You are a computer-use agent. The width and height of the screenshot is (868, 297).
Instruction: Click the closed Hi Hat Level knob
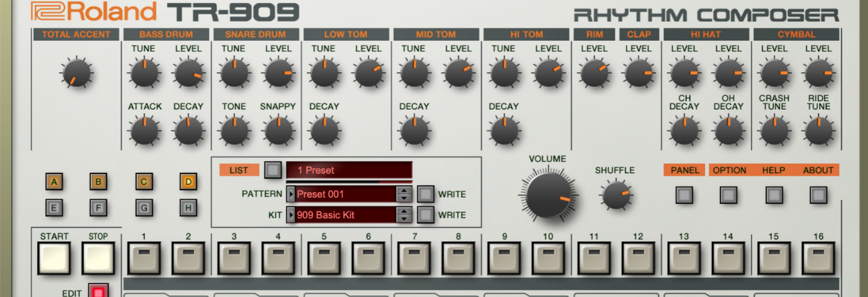(x=684, y=73)
